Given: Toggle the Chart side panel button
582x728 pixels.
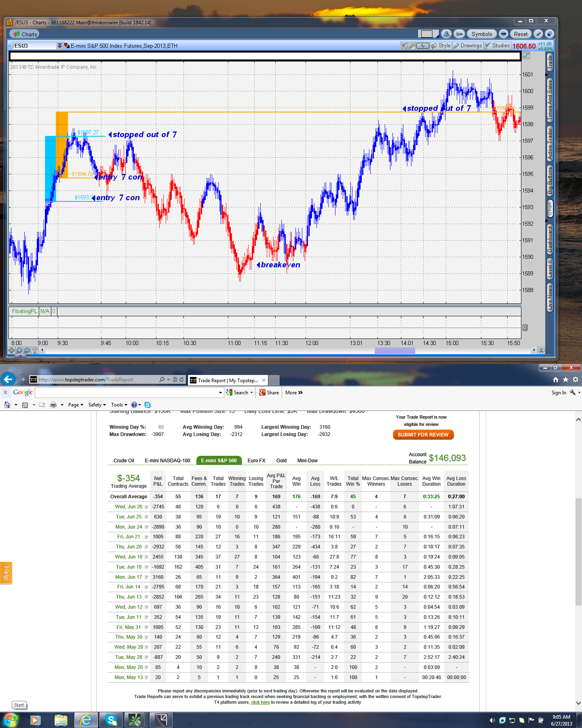Looking at the screenshot, I should click(x=550, y=209).
